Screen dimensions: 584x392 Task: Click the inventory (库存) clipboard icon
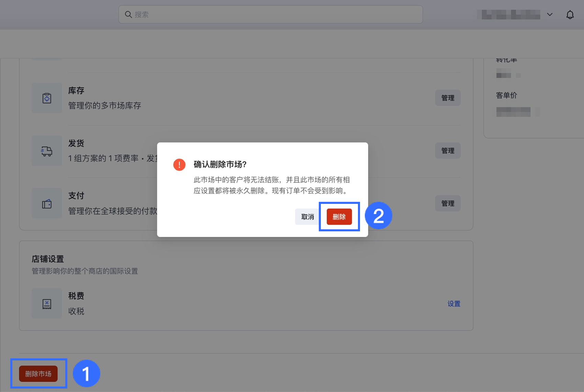[47, 98]
